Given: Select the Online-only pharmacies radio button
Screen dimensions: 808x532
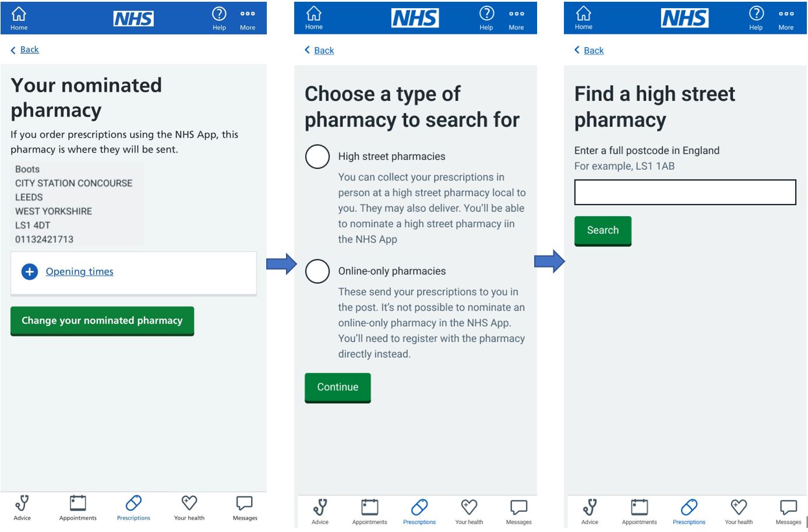Looking at the screenshot, I should pyautogui.click(x=317, y=272).
